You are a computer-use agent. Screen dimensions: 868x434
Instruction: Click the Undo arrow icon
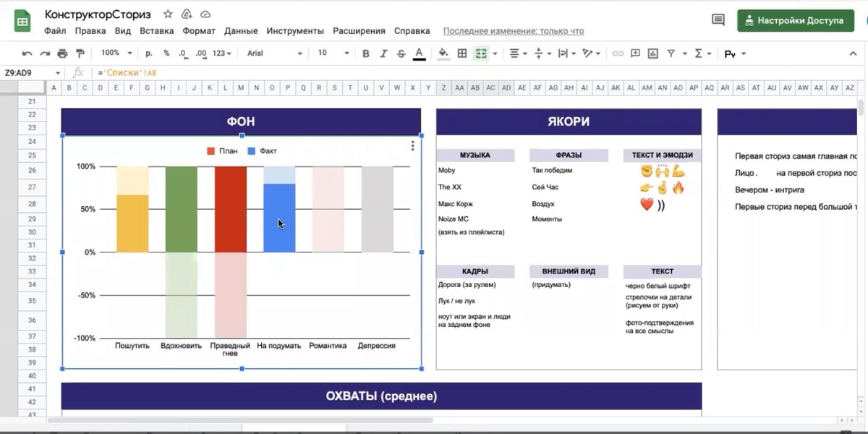coord(27,54)
